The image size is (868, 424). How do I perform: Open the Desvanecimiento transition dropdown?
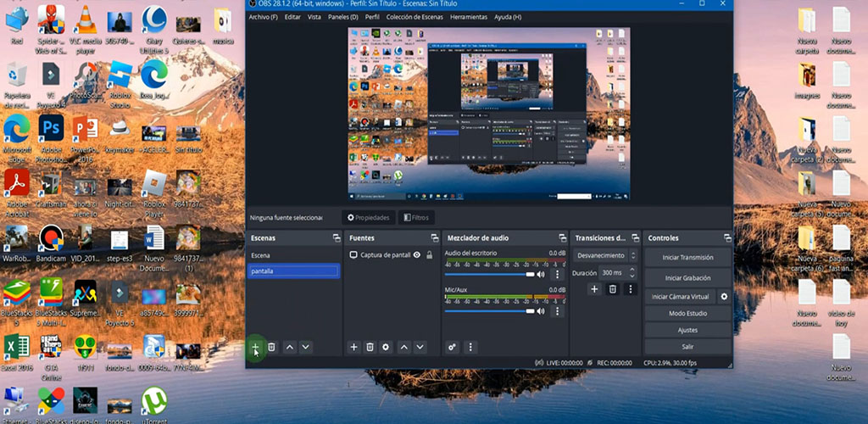tap(602, 255)
